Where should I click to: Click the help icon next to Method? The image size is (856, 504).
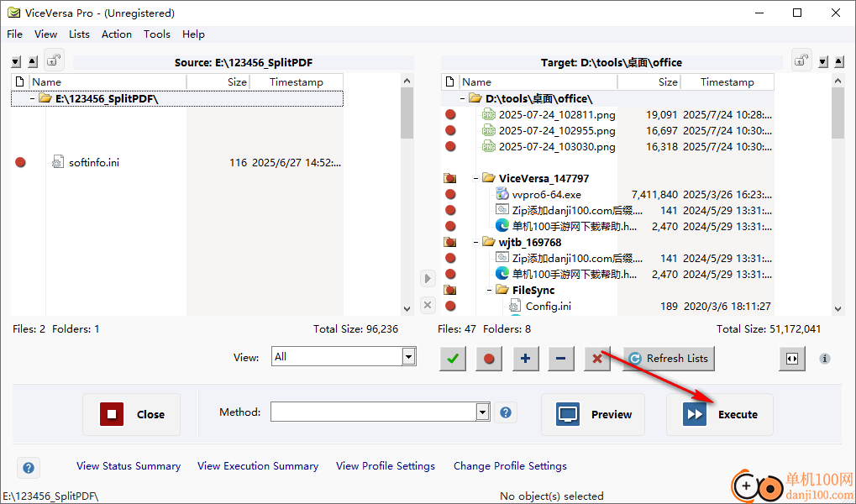pos(506,412)
